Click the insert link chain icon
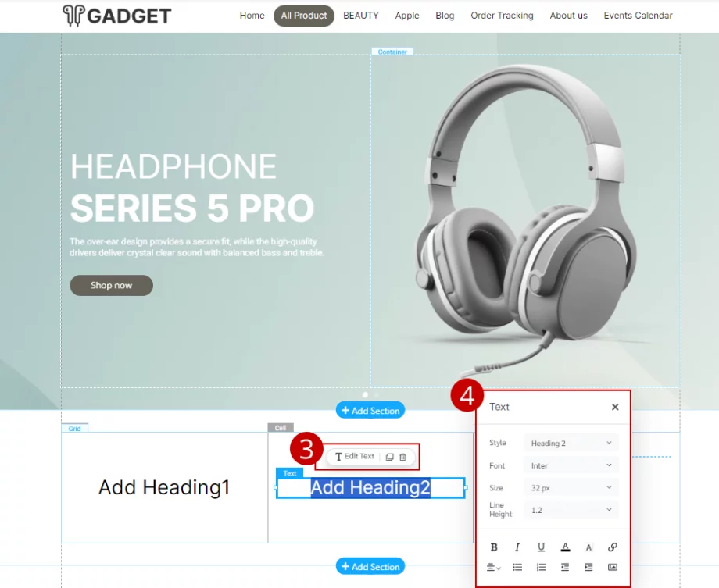 pos(612,547)
